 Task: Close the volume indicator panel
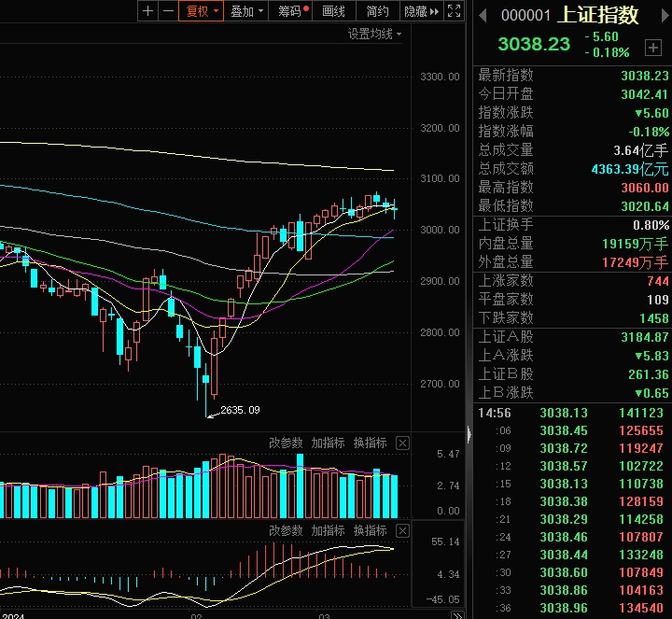(x=402, y=443)
